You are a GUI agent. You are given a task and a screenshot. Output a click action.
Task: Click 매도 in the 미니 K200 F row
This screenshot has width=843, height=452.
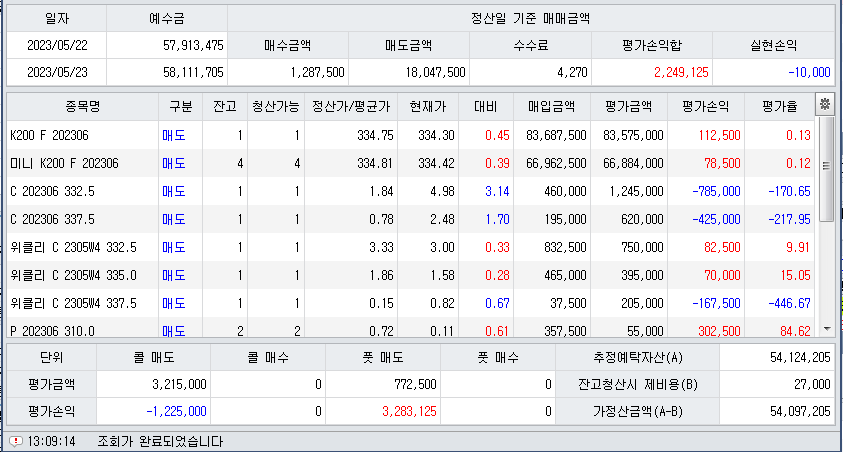coord(174,163)
